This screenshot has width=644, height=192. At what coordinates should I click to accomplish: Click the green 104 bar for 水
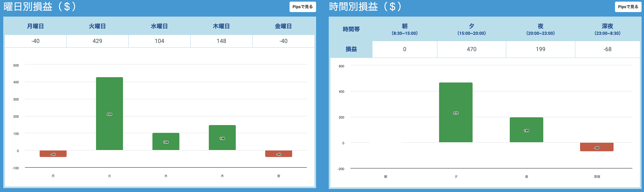[x=166, y=141]
